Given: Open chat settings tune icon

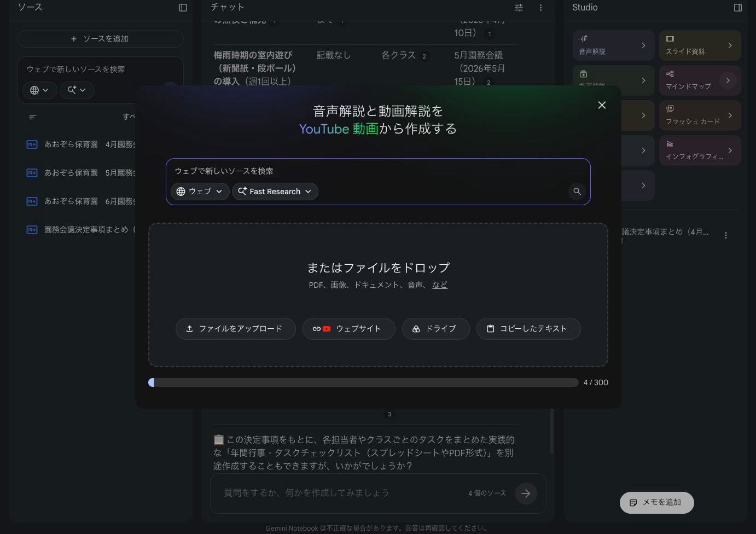Looking at the screenshot, I should [519, 8].
